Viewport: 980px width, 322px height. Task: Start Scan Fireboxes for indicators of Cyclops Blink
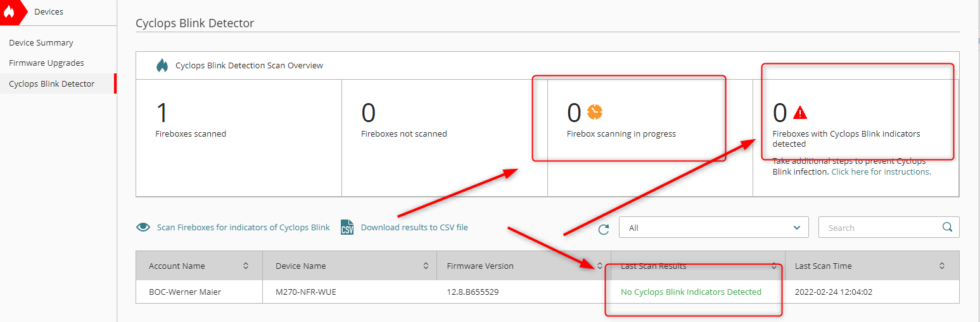click(x=243, y=228)
